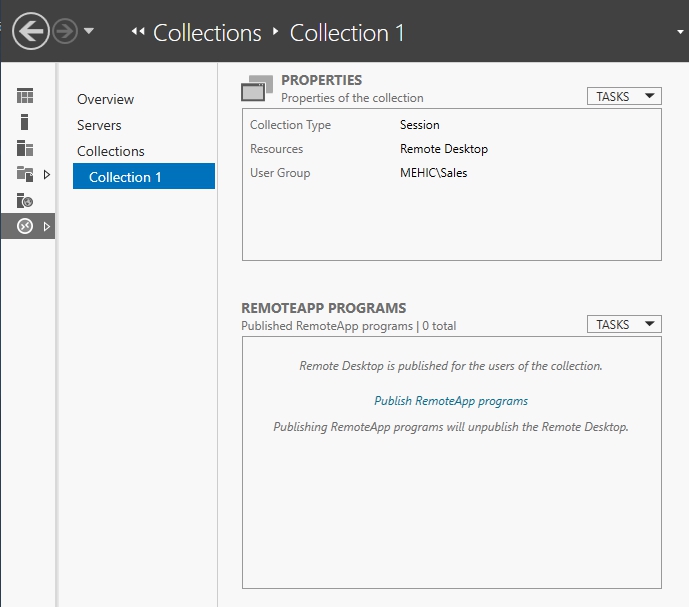Viewport: 689px width, 607px height.
Task: Open the All Servers sidebar icon
Action: 25,148
